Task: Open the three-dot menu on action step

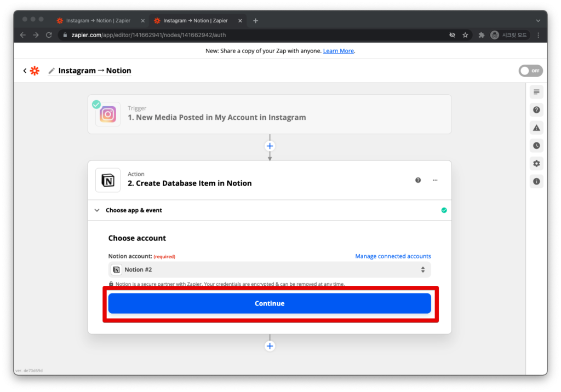Action: pyautogui.click(x=435, y=180)
